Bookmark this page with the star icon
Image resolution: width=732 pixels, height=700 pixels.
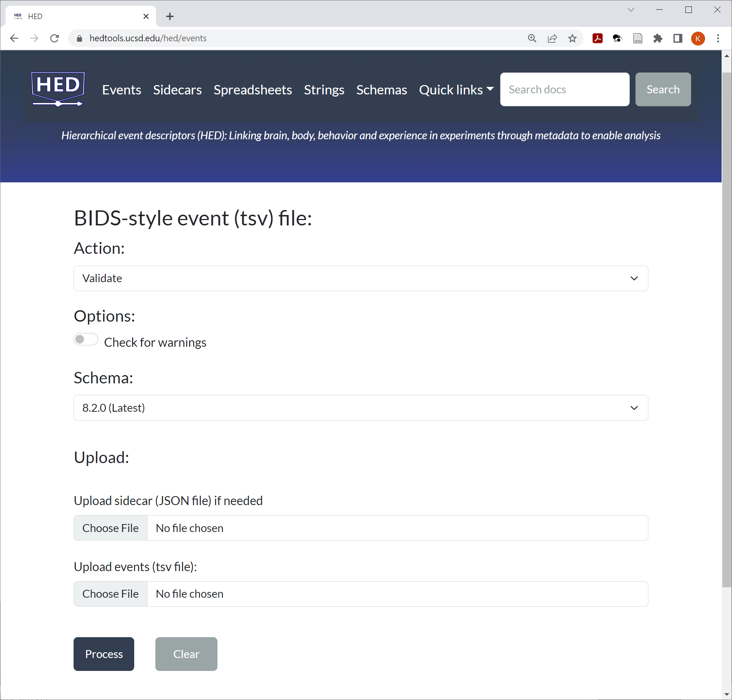(572, 38)
